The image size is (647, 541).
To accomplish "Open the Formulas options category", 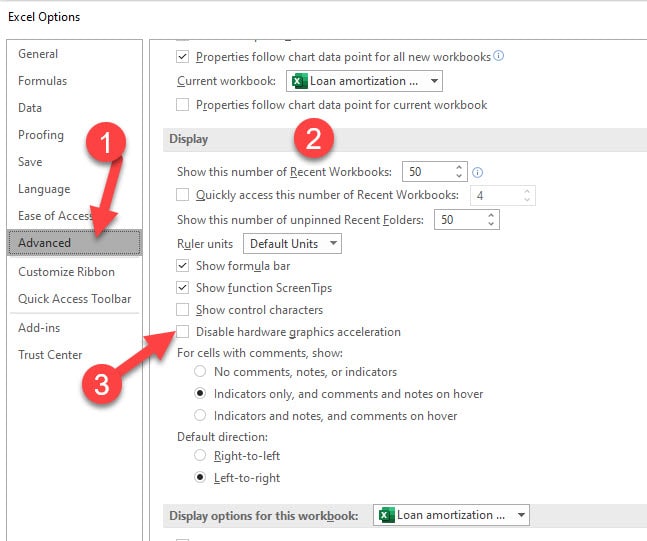I will (43, 81).
